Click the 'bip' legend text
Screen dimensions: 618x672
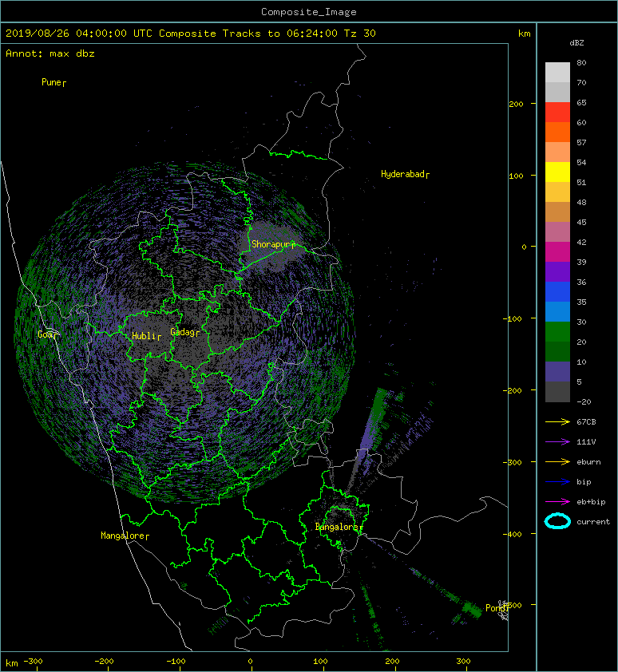(584, 482)
